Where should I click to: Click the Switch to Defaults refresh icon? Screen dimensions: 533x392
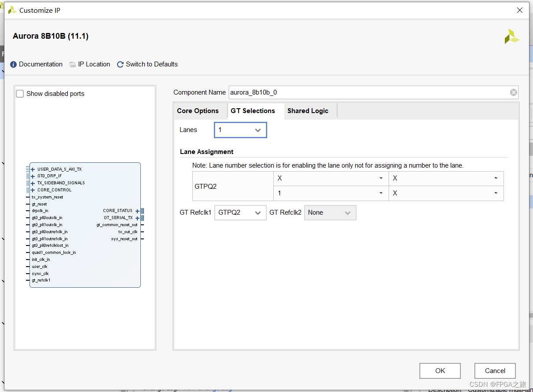[120, 64]
